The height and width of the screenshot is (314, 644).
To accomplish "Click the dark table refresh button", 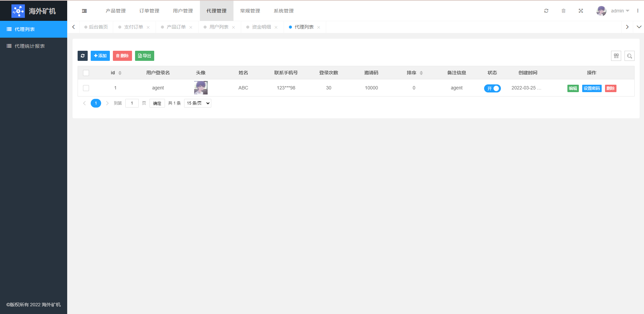I will (83, 56).
